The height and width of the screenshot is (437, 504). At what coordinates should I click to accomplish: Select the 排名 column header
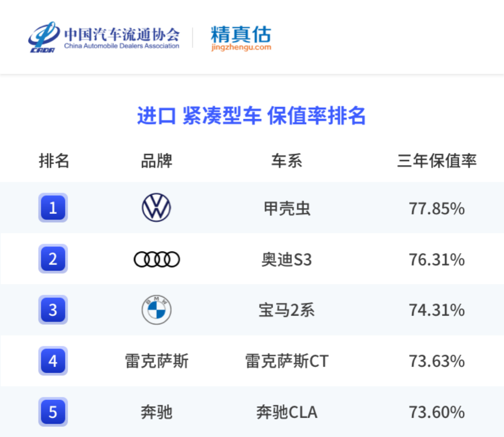point(54,161)
